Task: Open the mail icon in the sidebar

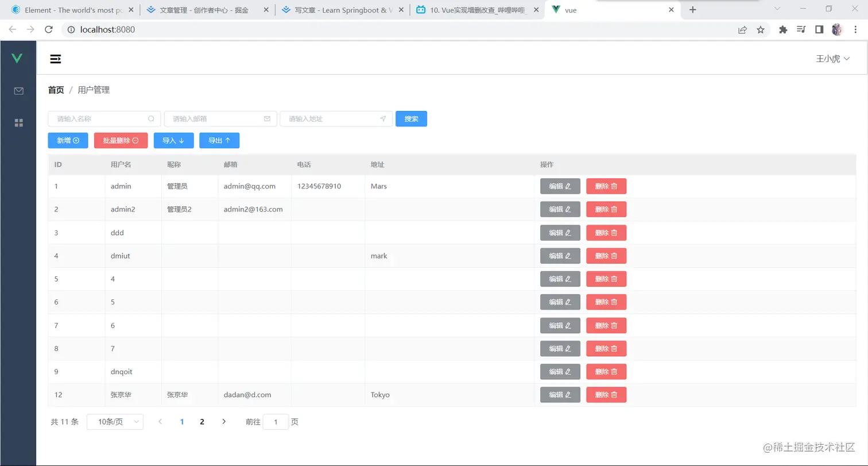Action: pyautogui.click(x=19, y=91)
